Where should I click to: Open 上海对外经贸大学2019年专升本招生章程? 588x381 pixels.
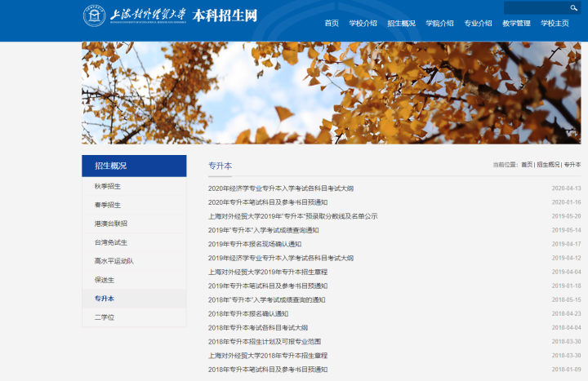coord(268,272)
